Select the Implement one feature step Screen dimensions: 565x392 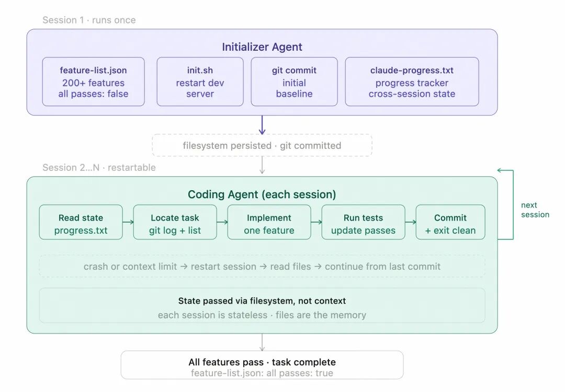tap(269, 224)
